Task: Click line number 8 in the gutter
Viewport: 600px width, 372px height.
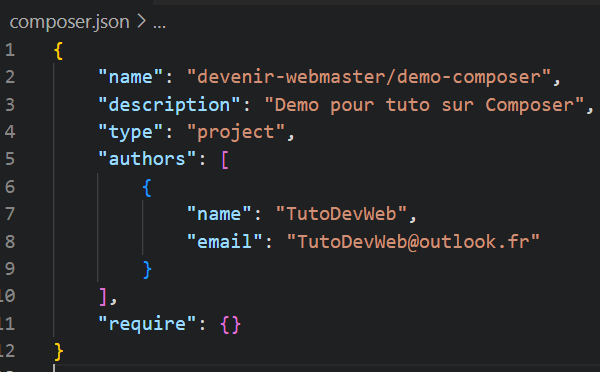Action: point(10,241)
